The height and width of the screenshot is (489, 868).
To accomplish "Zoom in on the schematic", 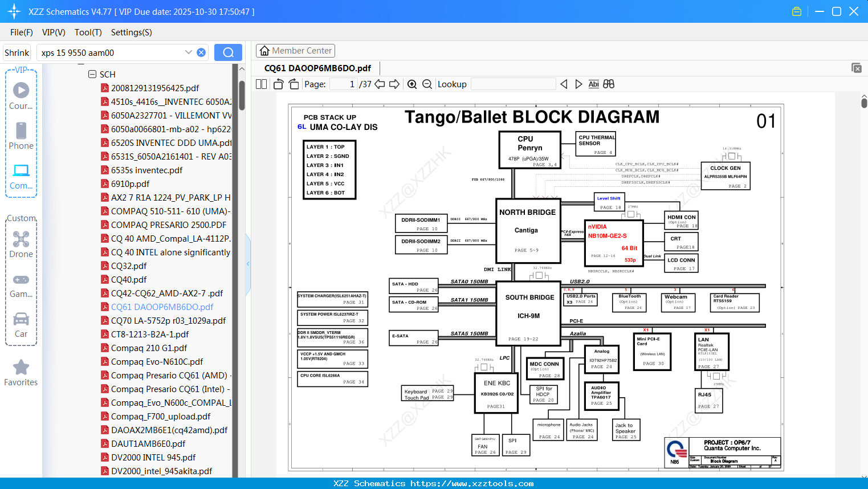I will (x=412, y=84).
